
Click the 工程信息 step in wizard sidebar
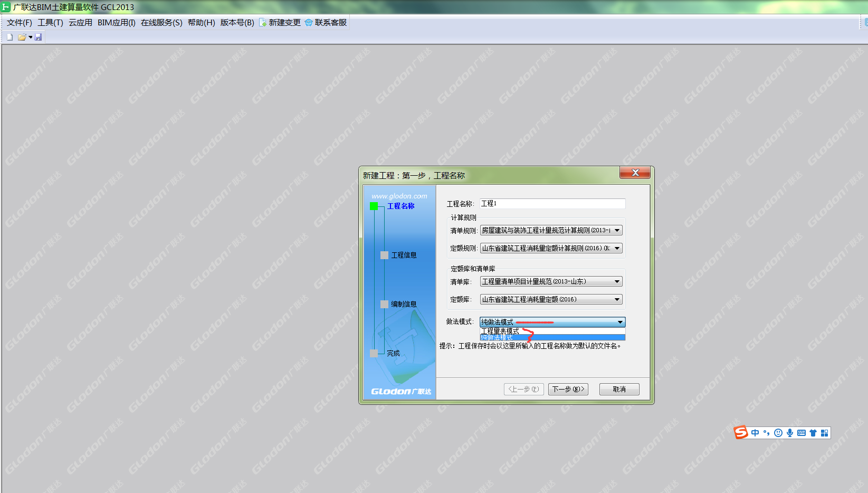(404, 255)
